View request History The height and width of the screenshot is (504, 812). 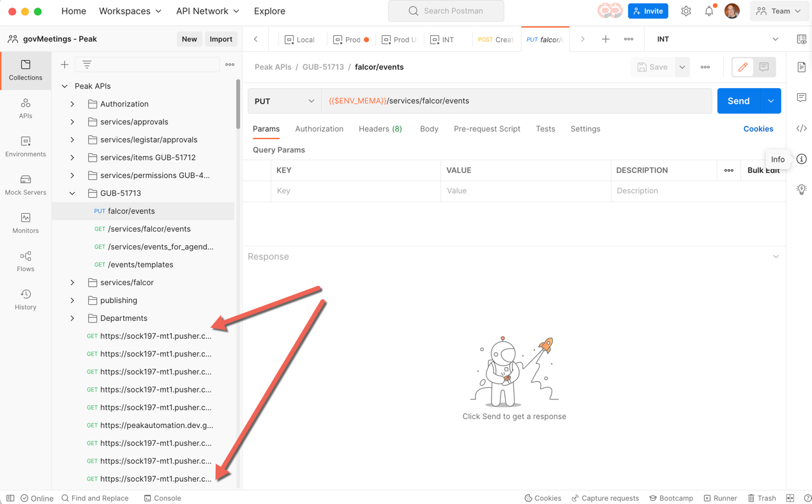coord(25,300)
